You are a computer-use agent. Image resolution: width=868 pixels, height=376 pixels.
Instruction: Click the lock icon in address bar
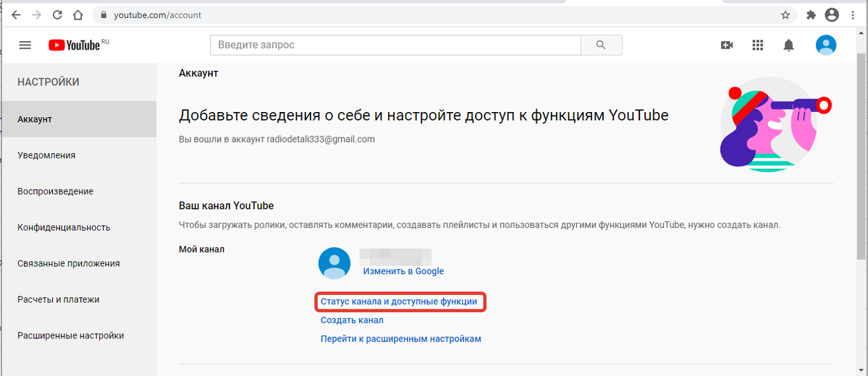pos(102,15)
